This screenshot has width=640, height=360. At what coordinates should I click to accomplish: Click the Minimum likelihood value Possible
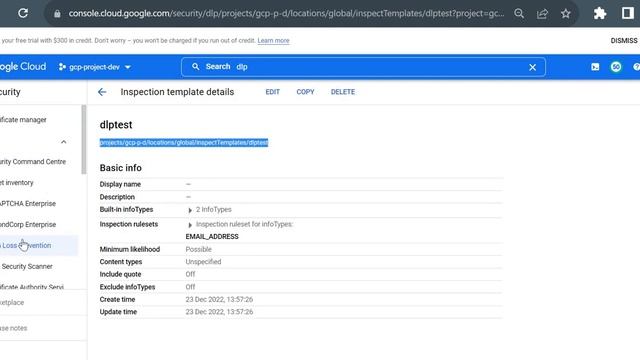click(x=198, y=249)
